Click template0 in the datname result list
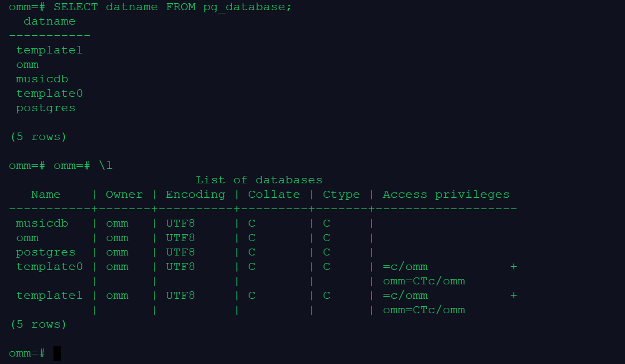625x364 pixels. 49,94
